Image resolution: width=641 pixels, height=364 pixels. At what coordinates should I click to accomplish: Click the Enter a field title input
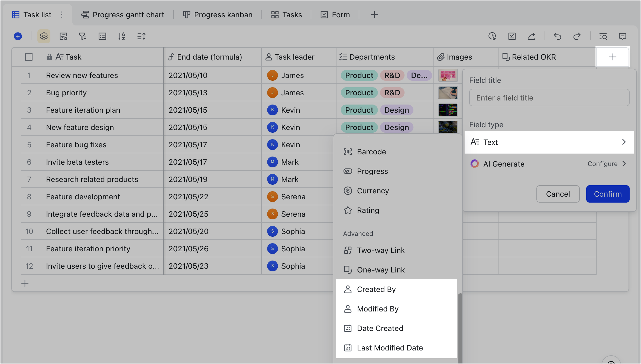click(x=549, y=97)
